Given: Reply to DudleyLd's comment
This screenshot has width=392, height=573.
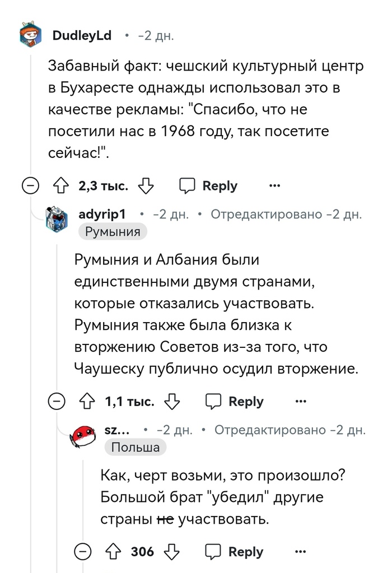Looking at the screenshot, I should [x=208, y=186].
